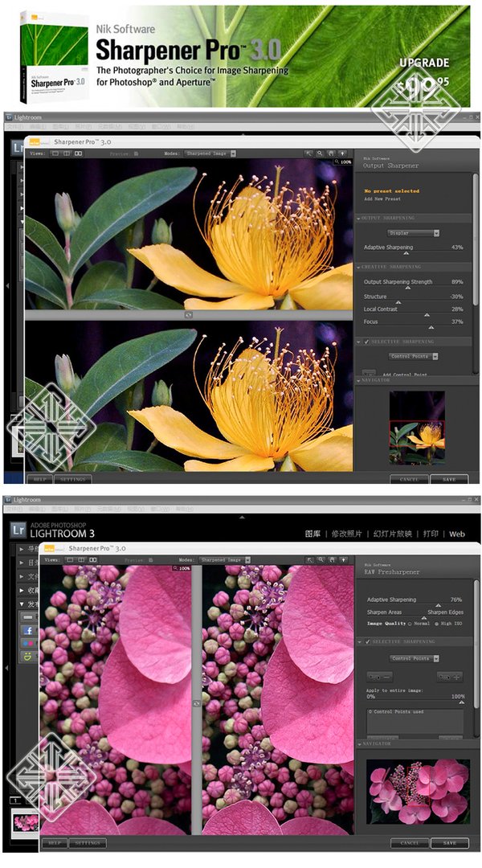Collapse the Creative Sharpening section

pos(358,267)
